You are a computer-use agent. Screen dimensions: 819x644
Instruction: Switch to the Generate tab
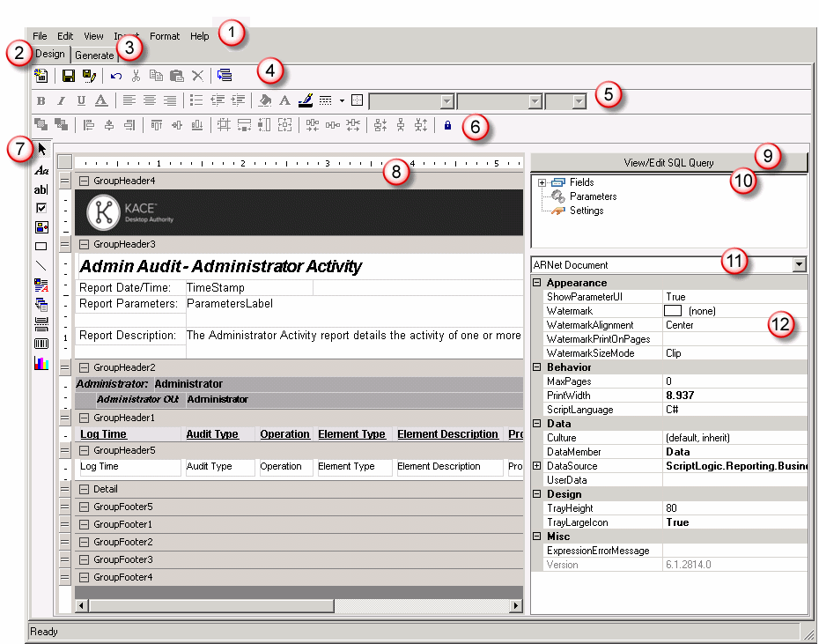coord(93,56)
